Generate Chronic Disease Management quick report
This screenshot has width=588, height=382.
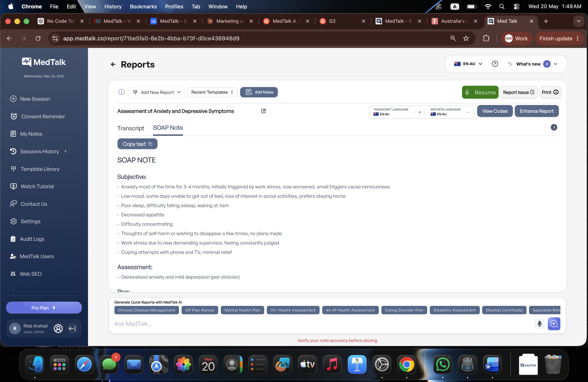click(x=147, y=310)
